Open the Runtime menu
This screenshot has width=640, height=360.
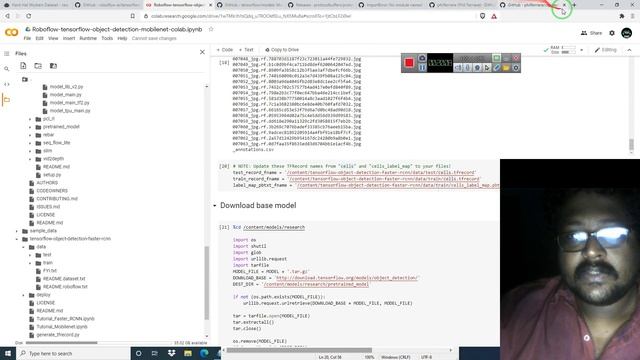point(88,38)
